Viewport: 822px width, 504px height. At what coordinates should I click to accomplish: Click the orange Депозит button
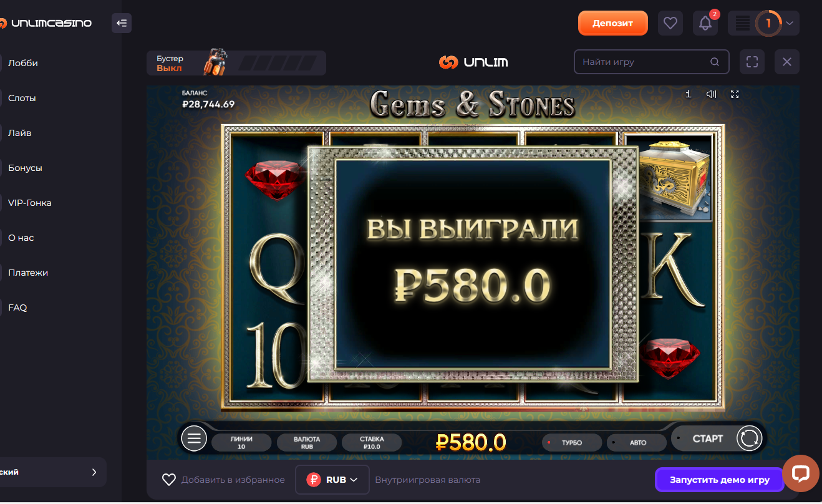point(613,23)
